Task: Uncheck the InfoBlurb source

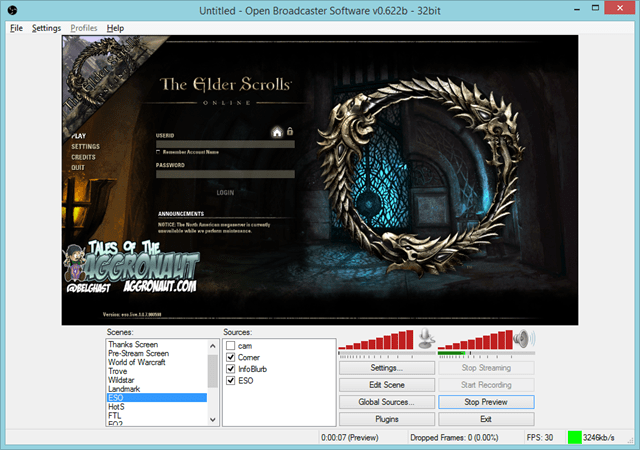Action: click(231, 369)
